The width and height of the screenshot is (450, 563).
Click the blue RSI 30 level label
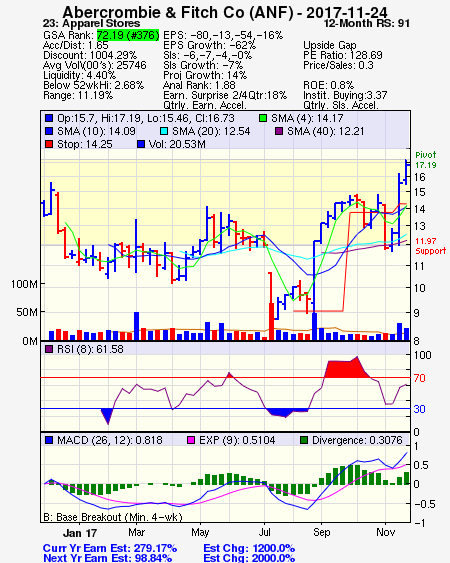pyautogui.click(x=419, y=409)
